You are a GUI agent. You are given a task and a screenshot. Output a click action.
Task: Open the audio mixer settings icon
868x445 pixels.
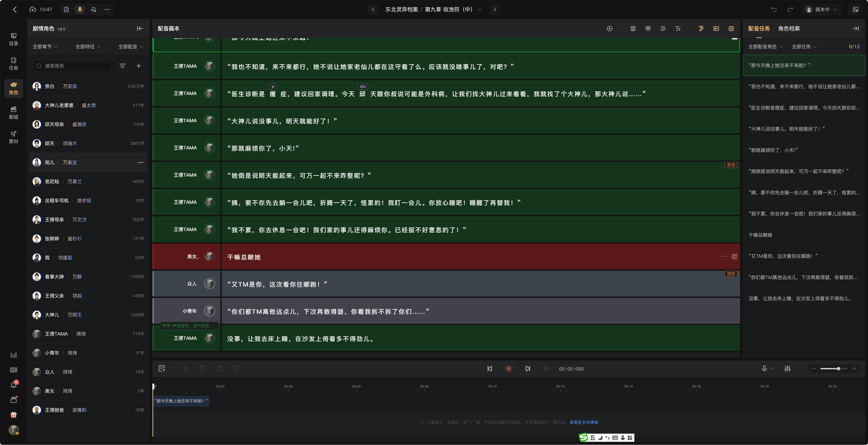click(x=787, y=369)
